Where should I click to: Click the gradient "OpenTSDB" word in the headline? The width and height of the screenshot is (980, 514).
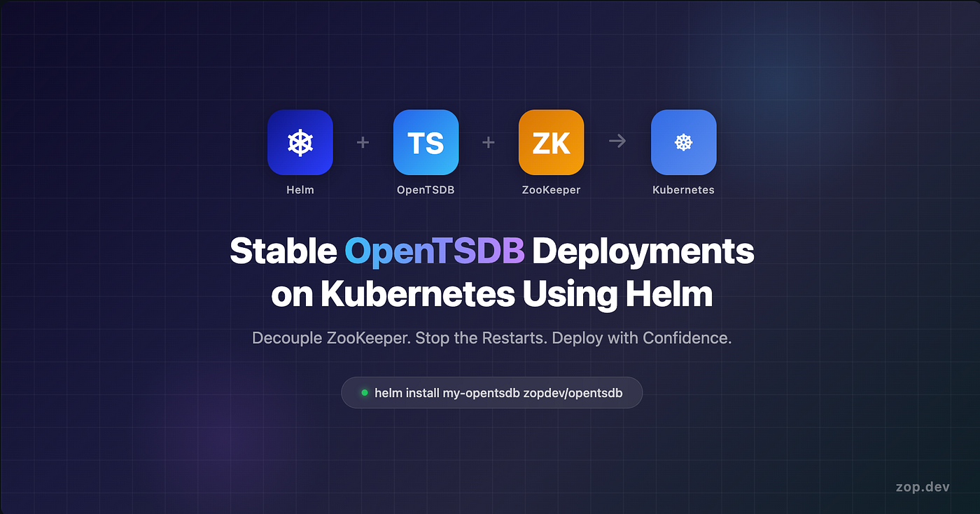pos(434,251)
